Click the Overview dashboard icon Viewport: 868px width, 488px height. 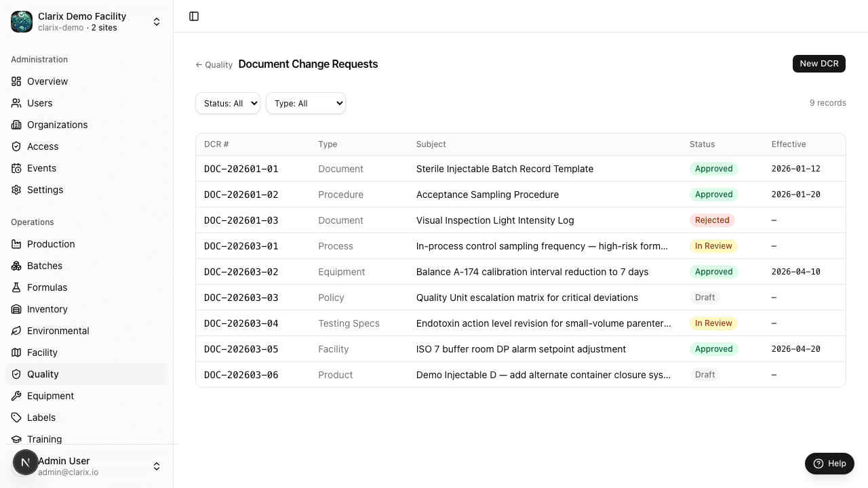pos(16,81)
